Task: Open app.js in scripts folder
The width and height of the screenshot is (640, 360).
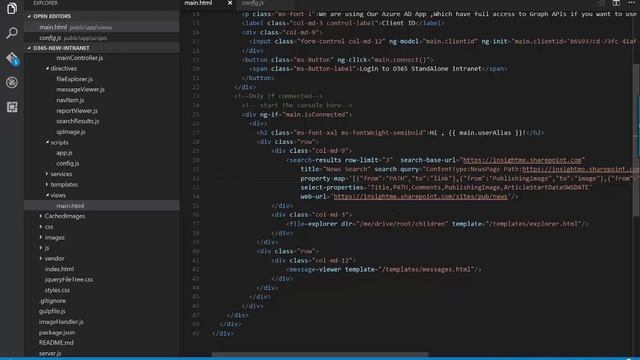Action: [x=64, y=153]
